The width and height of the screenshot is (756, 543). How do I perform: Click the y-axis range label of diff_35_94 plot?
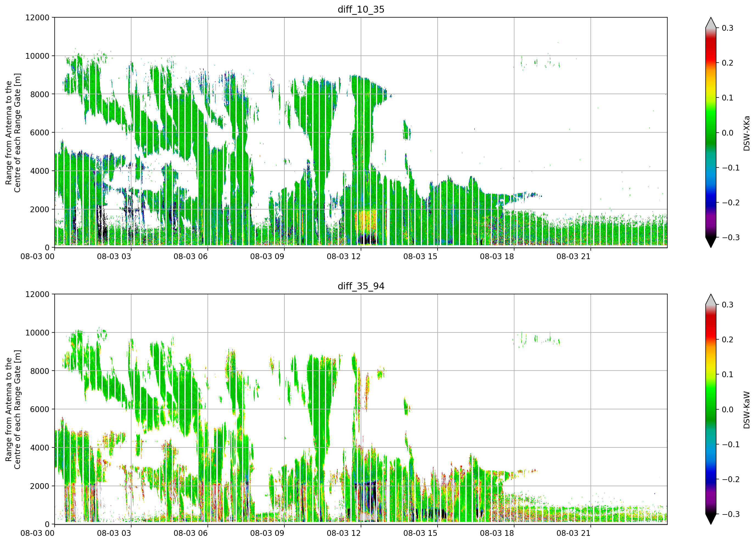coord(13,409)
